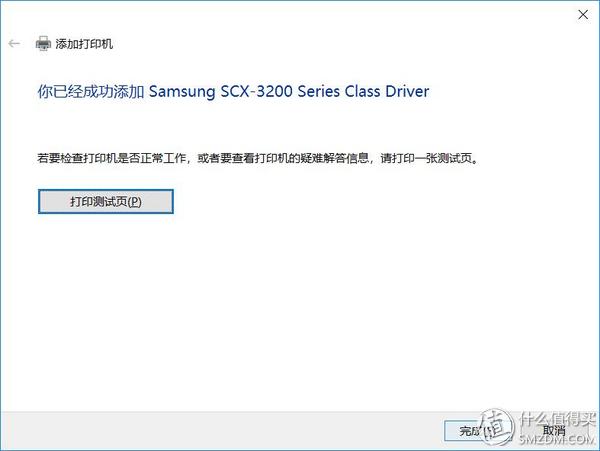Click the back arrow icon

(14, 44)
